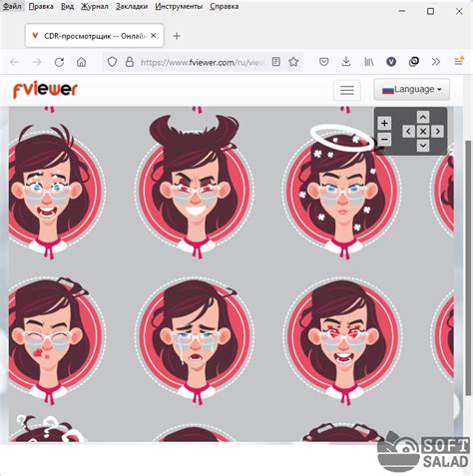The height and width of the screenshot is (476, 473).
Task: Pan the image left
Action: (408, 132)
